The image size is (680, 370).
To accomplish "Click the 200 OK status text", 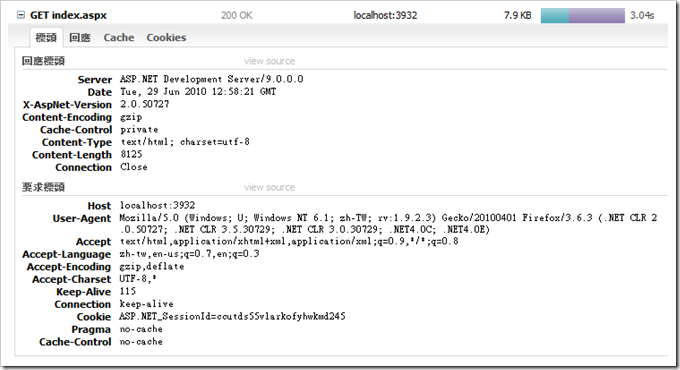I will (x=236, y=16).
